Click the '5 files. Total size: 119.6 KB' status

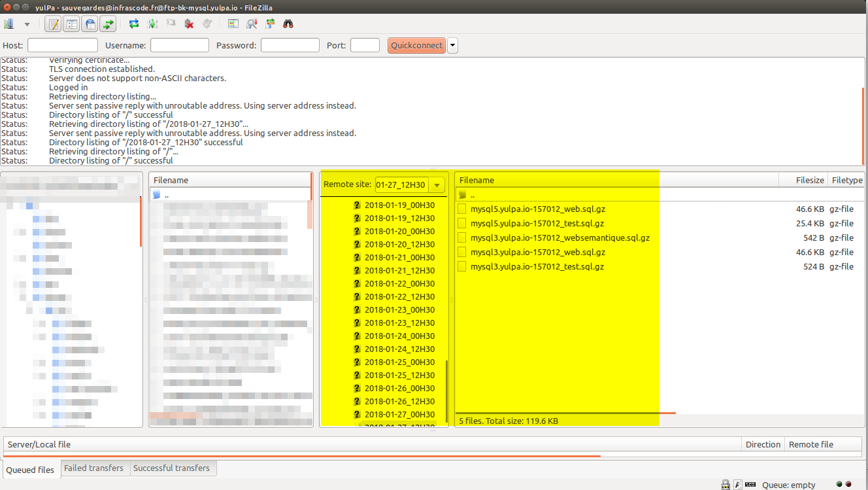[509, 421]
